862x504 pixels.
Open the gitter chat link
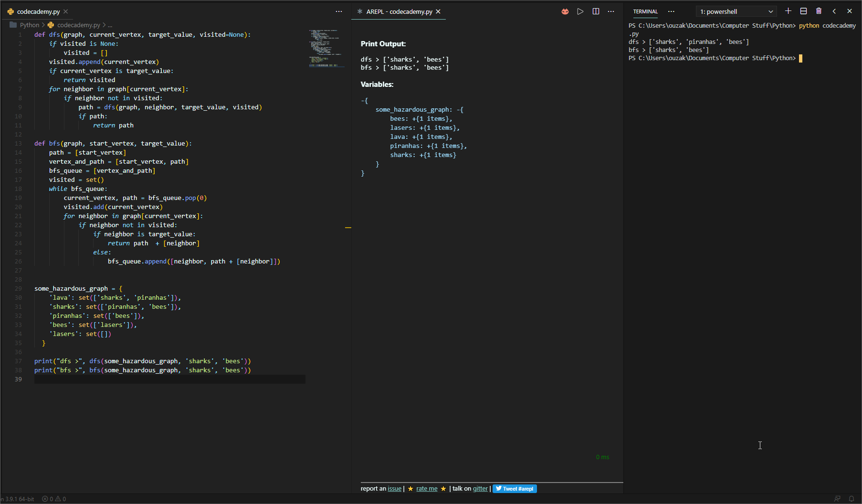coord(480,488)
